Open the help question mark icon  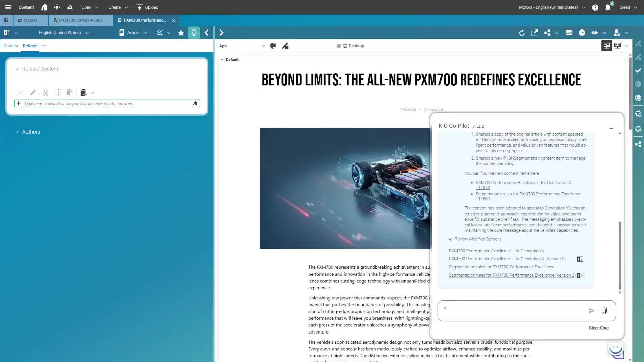[x=595, y=7]
